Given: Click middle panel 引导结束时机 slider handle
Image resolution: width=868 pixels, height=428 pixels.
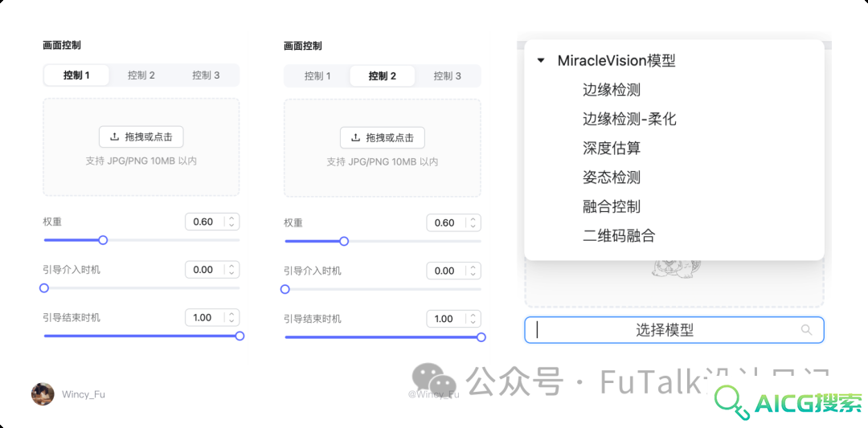Looking at the screenshot, I should point(481,337).
